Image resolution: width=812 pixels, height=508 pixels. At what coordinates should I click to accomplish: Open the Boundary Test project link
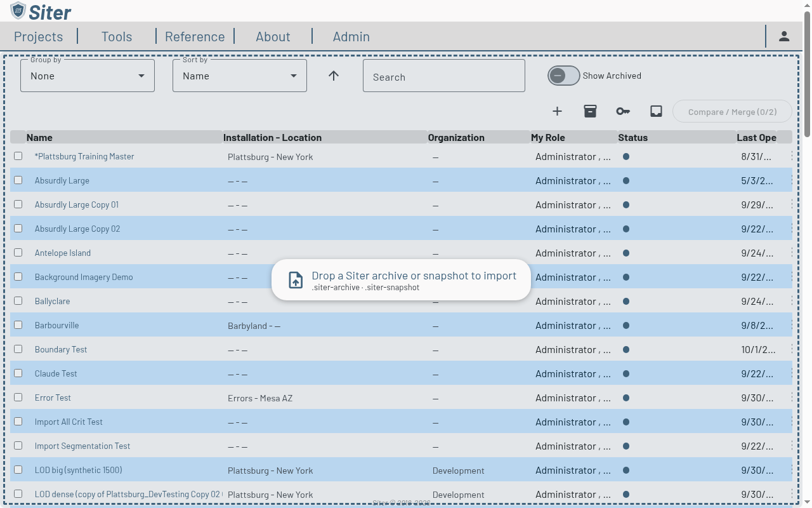point(61,349)
